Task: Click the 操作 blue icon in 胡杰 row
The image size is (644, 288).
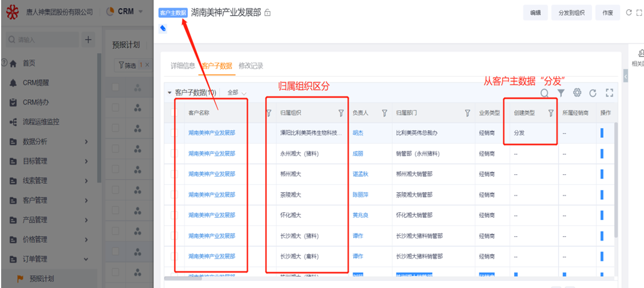Action: (602, 133)
